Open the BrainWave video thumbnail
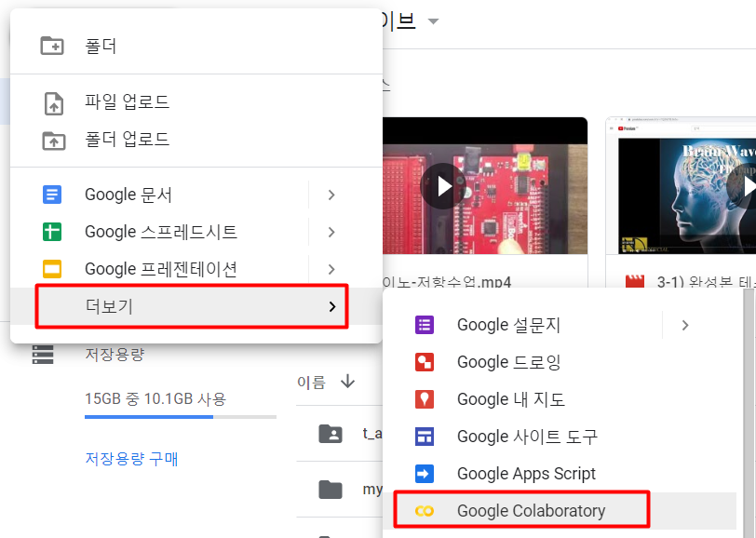 tap(682, 185)
